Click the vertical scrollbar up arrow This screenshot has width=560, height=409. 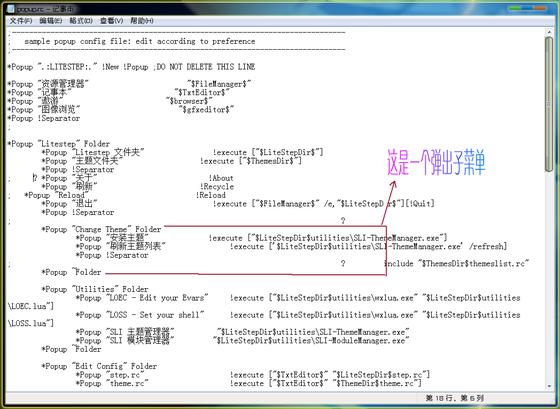point(549,32)
